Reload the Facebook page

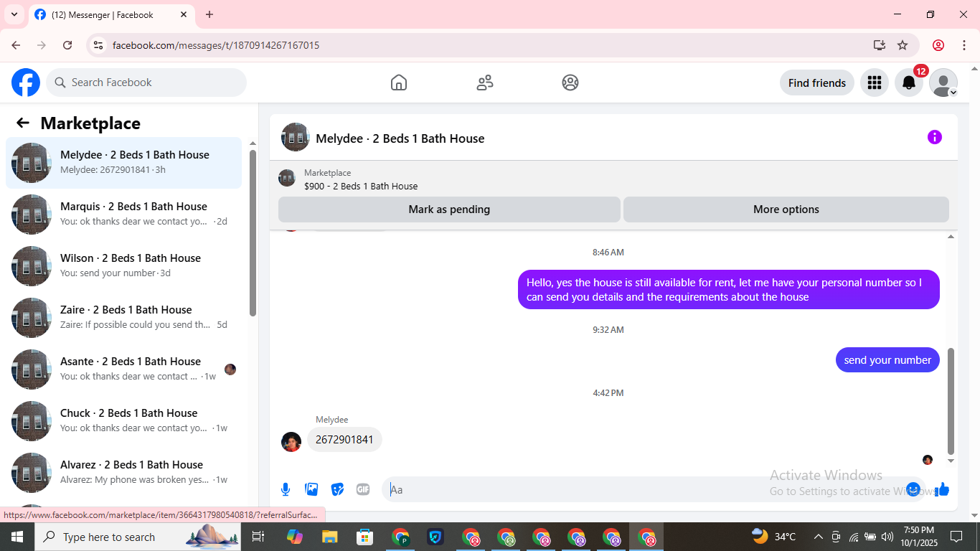pyautogui.click(x=67, y=45)
